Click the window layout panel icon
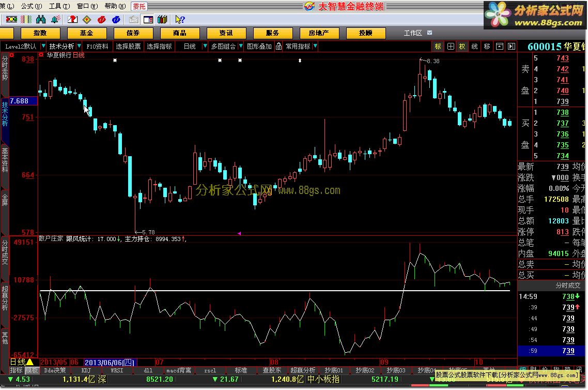The width and height of the screenshot is (588, 390). tap(148, 19)
